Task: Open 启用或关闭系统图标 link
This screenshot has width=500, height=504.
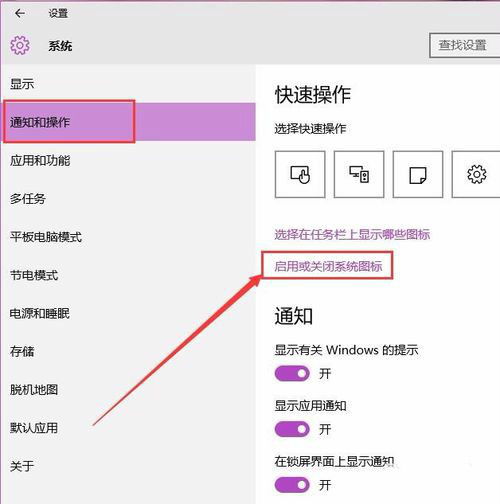Action: 328,266
